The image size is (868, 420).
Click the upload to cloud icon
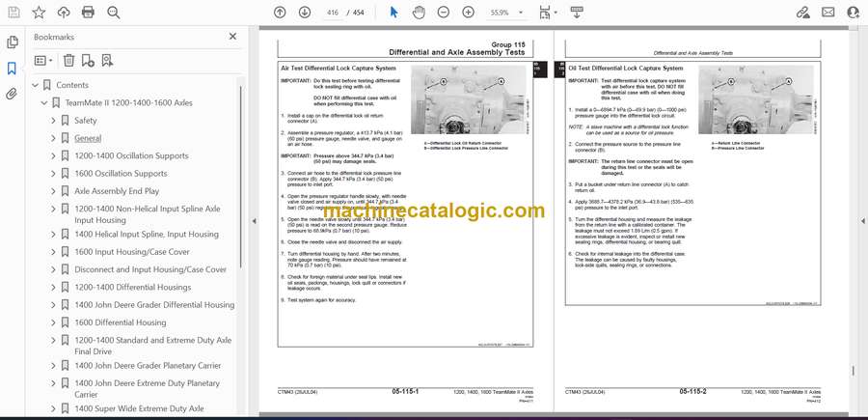[x=64, y=13]
